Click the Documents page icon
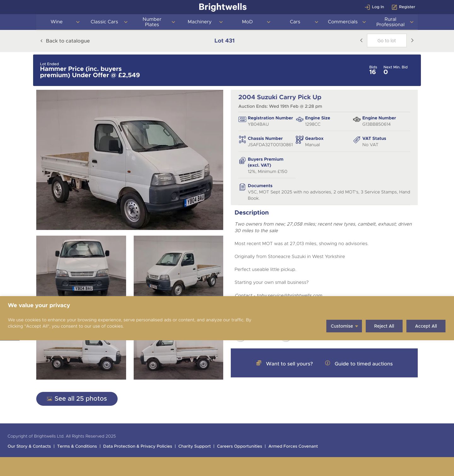Viewport: 454px width, 476px height. [x=242, y=187]
